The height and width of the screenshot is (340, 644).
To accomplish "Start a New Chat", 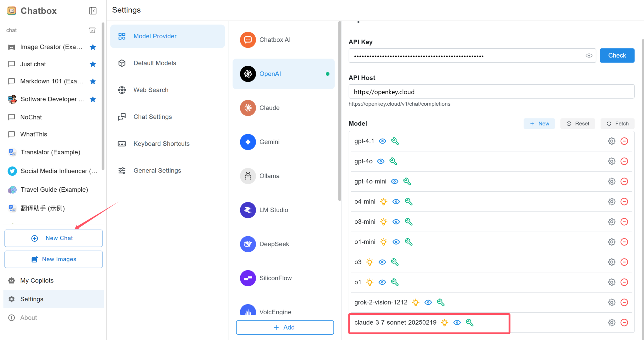I will tap(53, 238).
